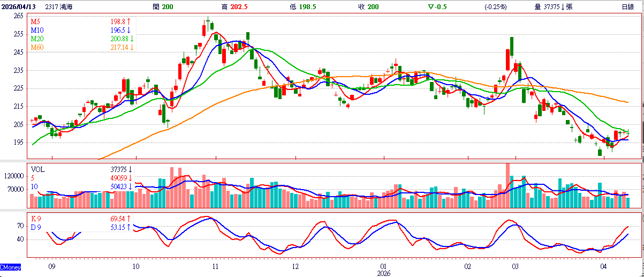The height and width of the screenshot is (277, 644).
Task: Click the red up arrow next to M5 value
Action: [129, 21]
